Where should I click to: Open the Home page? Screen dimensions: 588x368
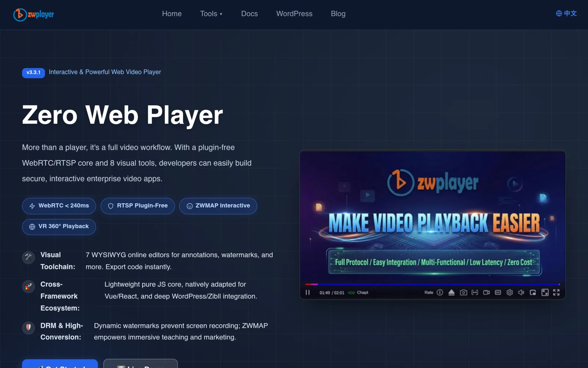[172, 14]
